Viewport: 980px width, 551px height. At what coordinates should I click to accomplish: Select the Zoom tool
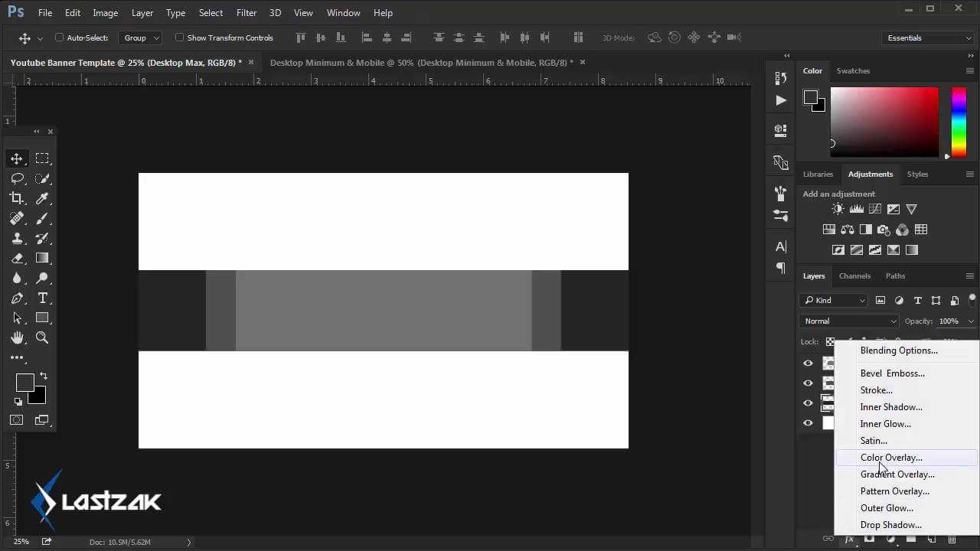[42, 337]
